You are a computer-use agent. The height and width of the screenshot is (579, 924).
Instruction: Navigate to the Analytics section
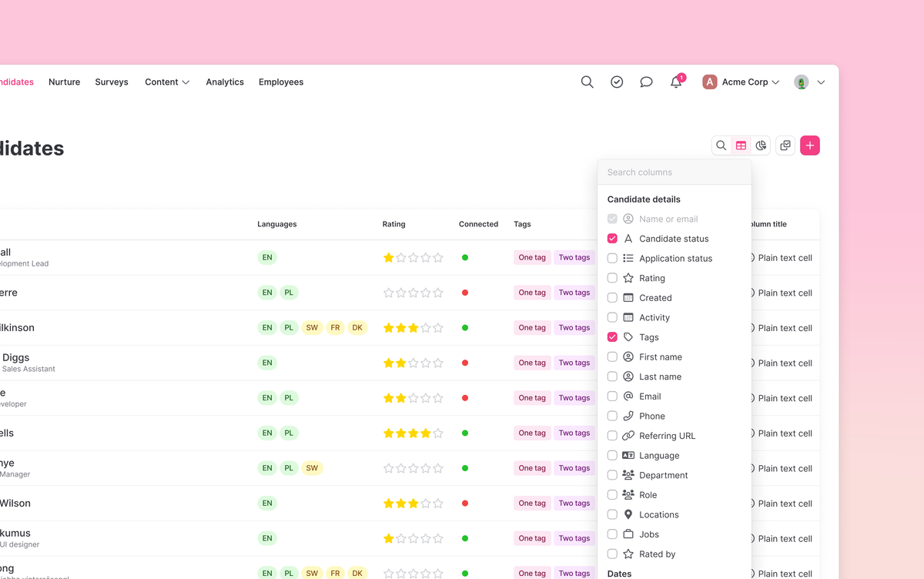(x=224, y=82)
